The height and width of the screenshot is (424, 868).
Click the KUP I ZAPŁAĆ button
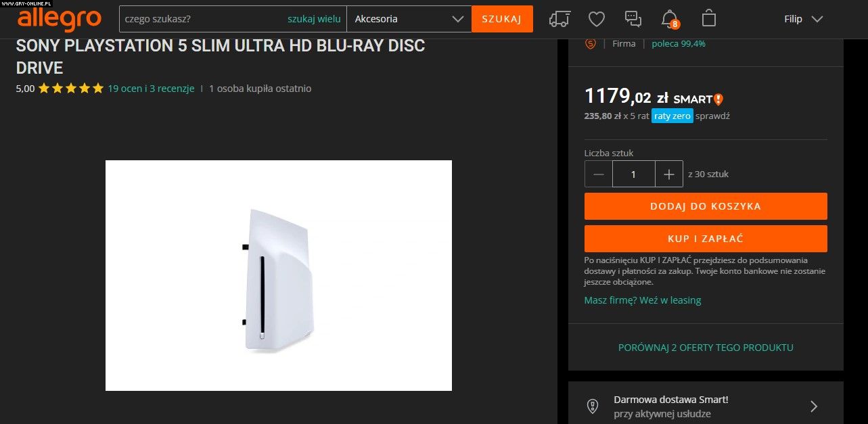coord(706,239)
